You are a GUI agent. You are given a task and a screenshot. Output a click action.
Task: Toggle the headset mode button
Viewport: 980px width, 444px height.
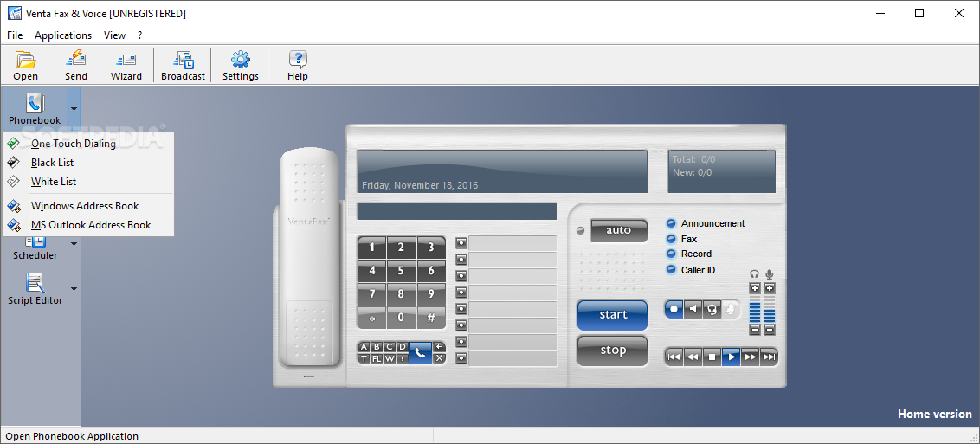712,308
